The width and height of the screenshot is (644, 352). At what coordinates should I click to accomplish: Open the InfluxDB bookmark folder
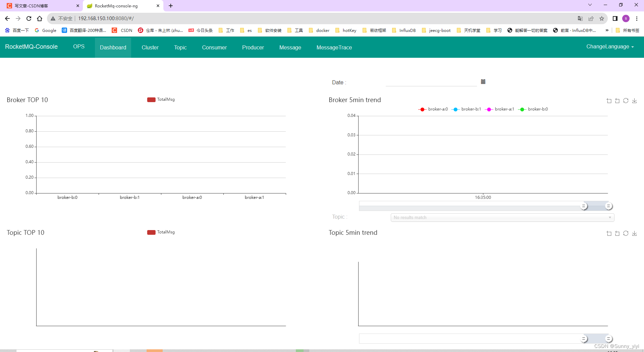tap(404, 30)
